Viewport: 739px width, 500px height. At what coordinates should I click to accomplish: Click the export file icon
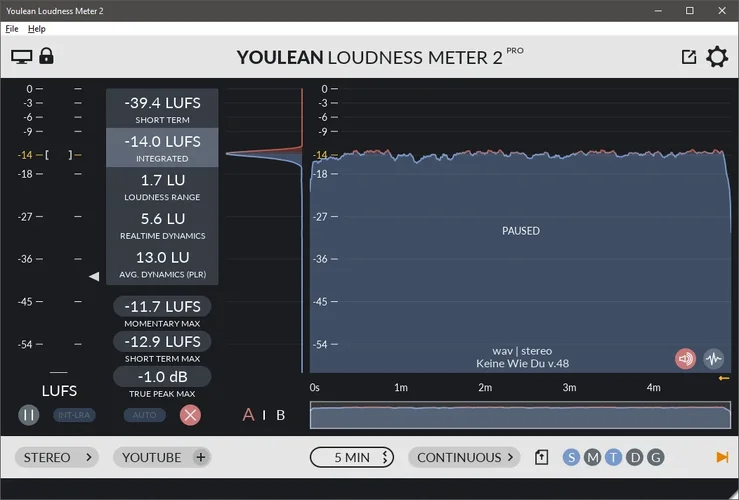click(x=542, y=458)
